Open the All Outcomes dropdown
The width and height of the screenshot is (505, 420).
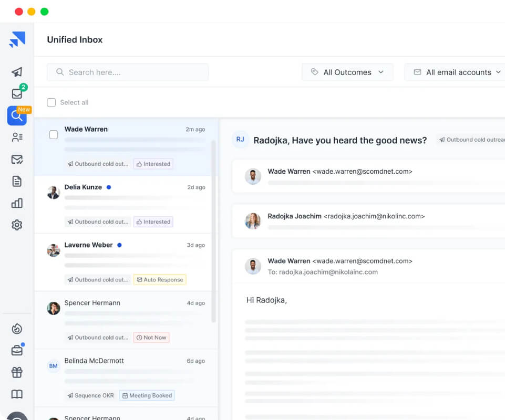(x=347, y=72)
